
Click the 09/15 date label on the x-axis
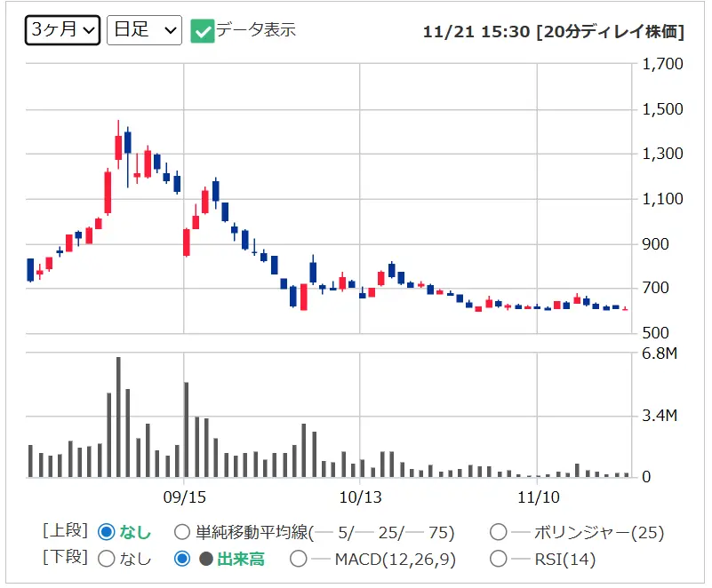(184, 495)
